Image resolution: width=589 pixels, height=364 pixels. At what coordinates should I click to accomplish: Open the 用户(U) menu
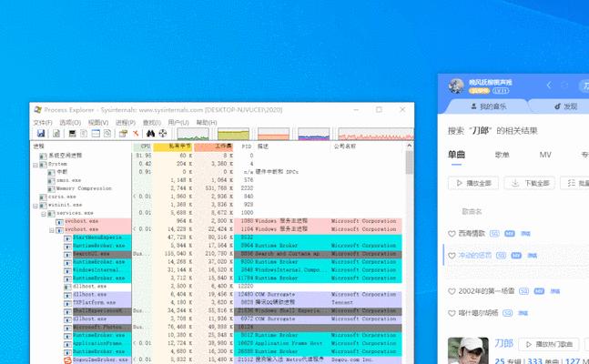click(x=178, y=123)
